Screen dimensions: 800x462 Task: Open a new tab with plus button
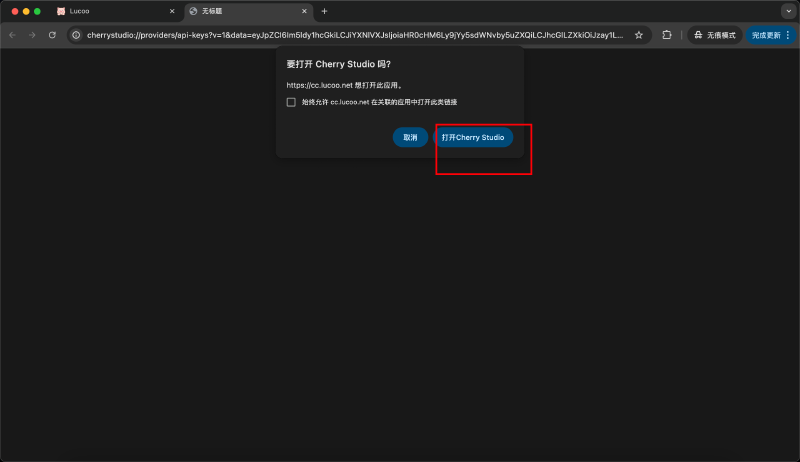[324, 11]
